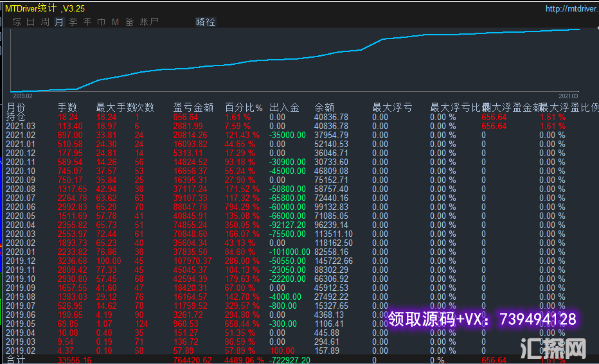
Task: Select the 2019.03 month row
Action: [x=21, y=342]
